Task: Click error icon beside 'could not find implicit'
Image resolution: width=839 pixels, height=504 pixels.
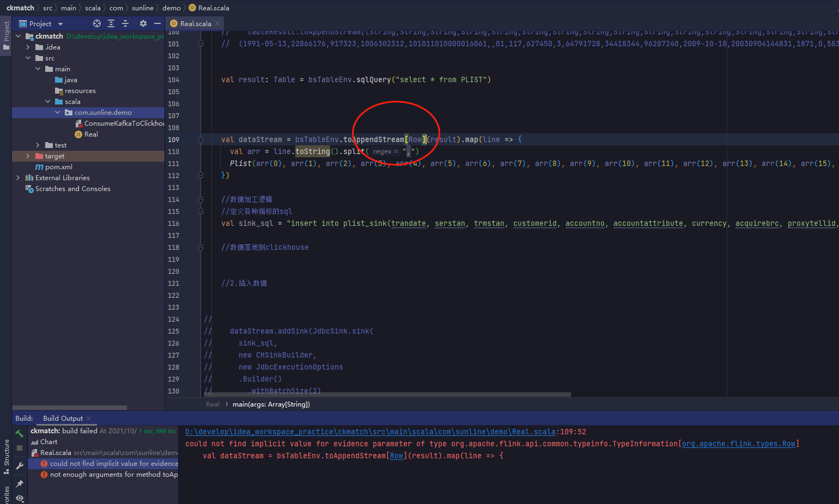Action: coord(44,464)
